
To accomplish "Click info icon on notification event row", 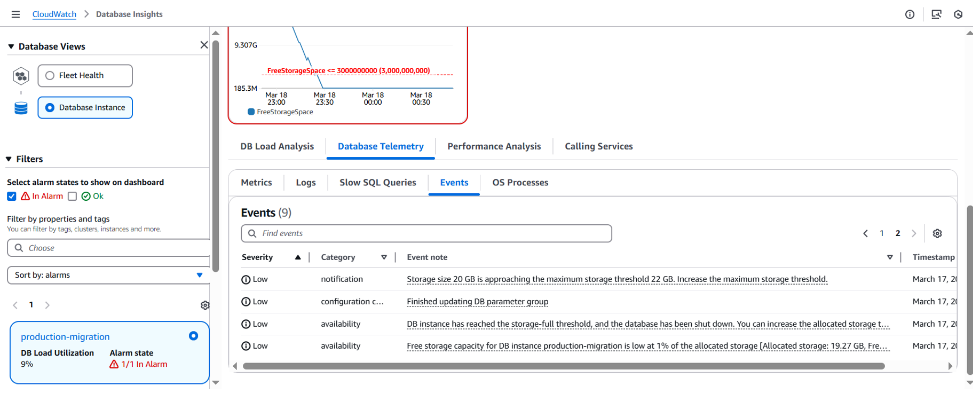I will point(246,280).
